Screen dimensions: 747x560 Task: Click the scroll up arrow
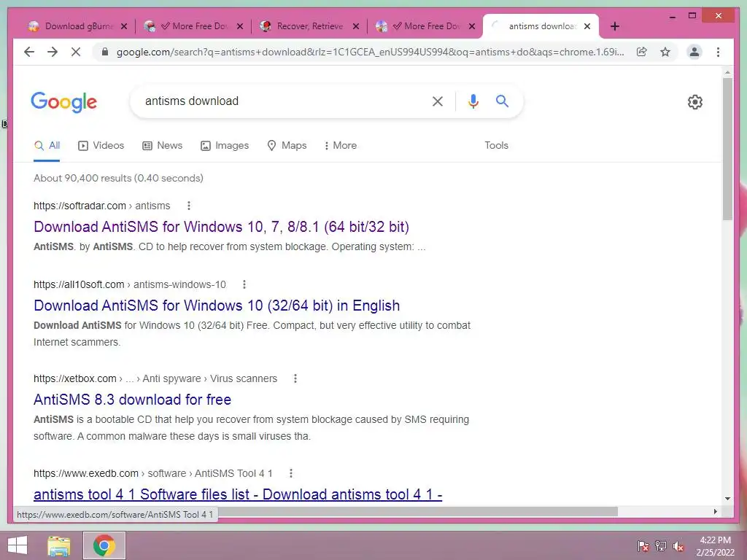pos(727,72)
